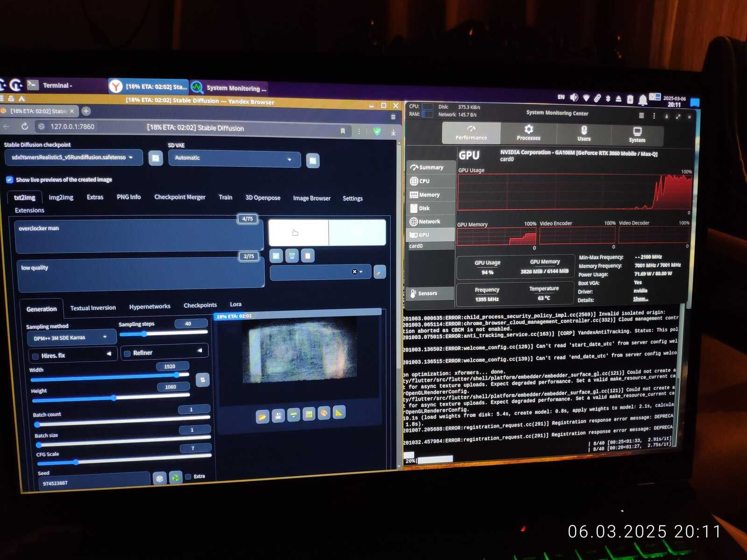747x560 pixels.
Task: Click the read-generation-parameters arrow icon
Action: tap(276, 256)
